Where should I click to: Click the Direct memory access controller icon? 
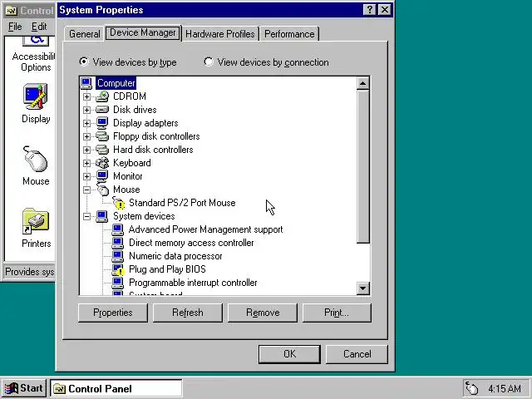pyautogui.click(x=118, y=243)
